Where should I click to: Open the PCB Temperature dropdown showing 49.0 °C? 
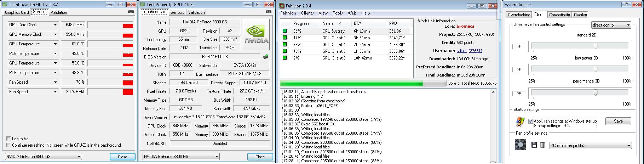(x=55, y=53)
